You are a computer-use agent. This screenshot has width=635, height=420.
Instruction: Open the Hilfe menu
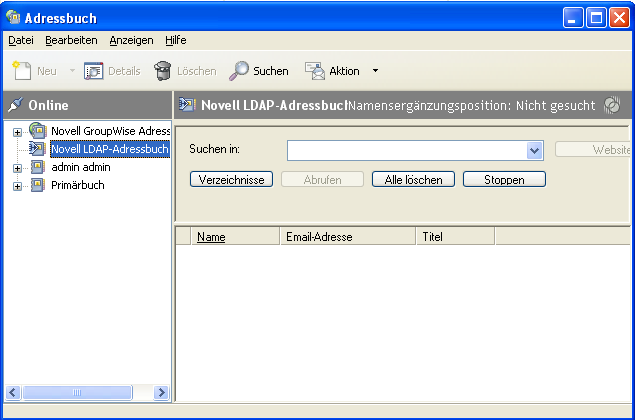pos(176,40)
